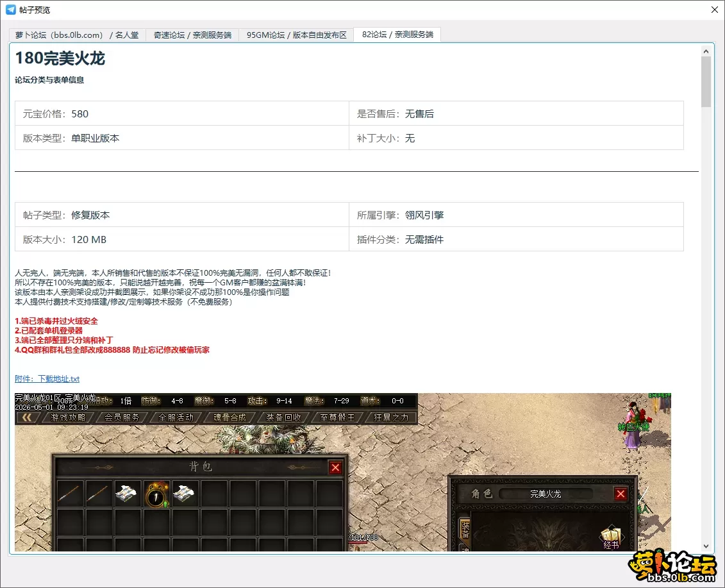The width and height of the screenshot is (725, 588).
Task: Click the 会员服务 button in screenshot
Action: pos(122,417)
